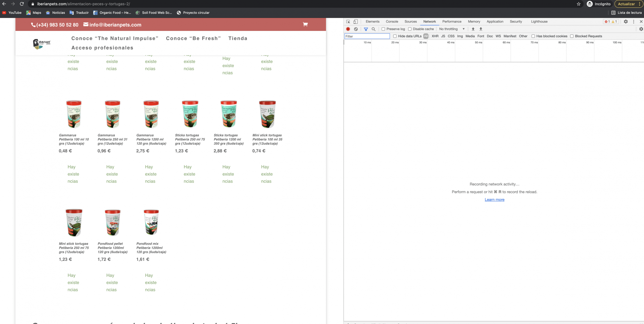Open the No throttling dropdown
The width and height of the screenshot is (644, 324).
(x=452, y=29)
